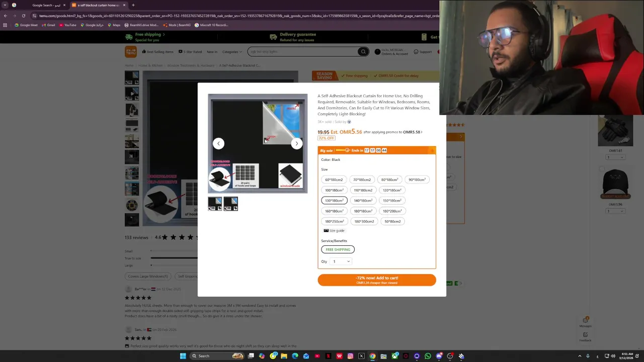Select the 50*80cm2 size option
Screen dimensions: 644x362
tap(392, 221)
